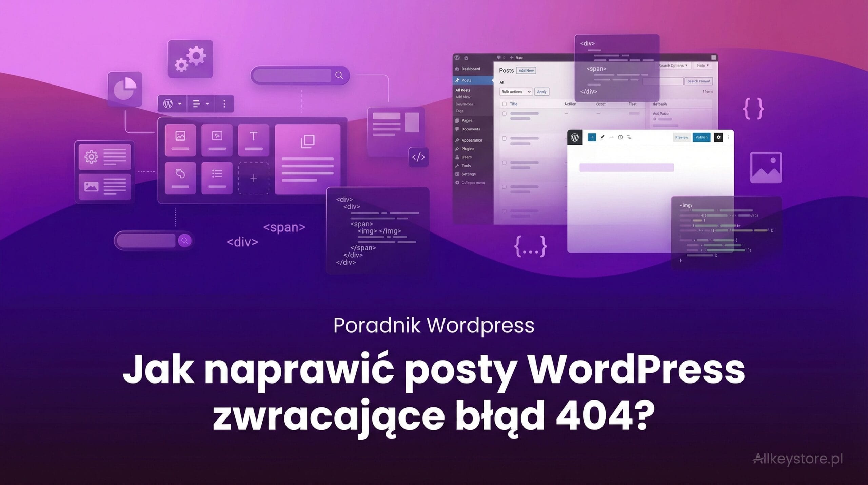Viewport: 868px width, 485px height.
Task: Focus the posts search input field
Action: click(663, 81)
